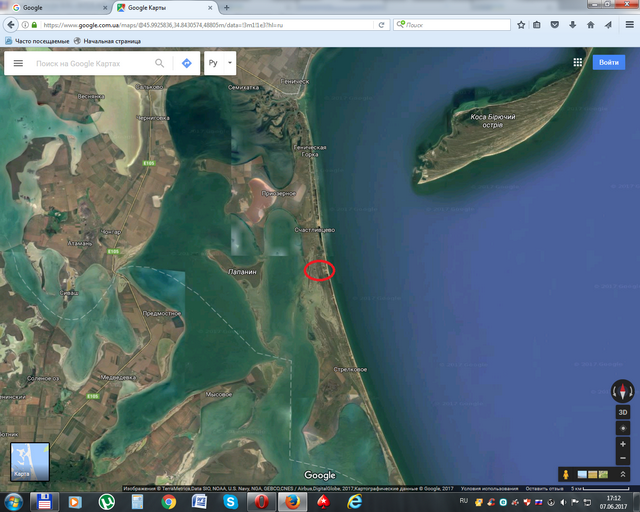
Task: Open the Google apps grid
Action: [x=577, y=62]
